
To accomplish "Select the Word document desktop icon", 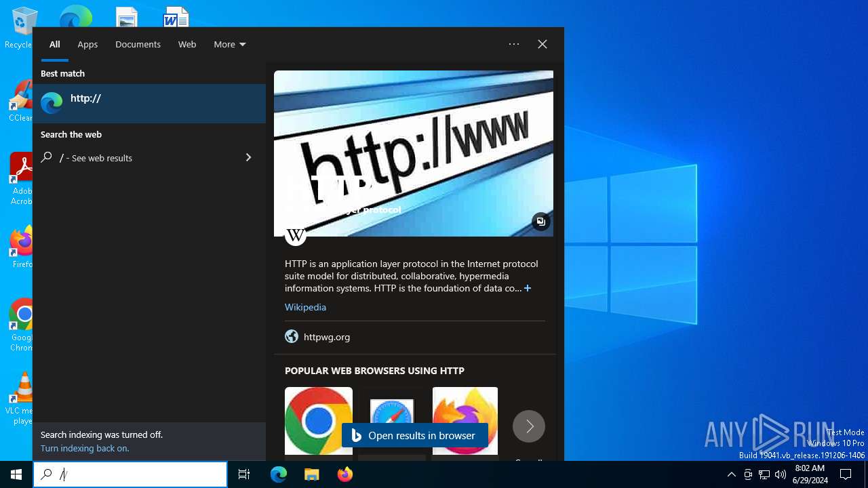I will pyautogui.click(x=176, y=16).
